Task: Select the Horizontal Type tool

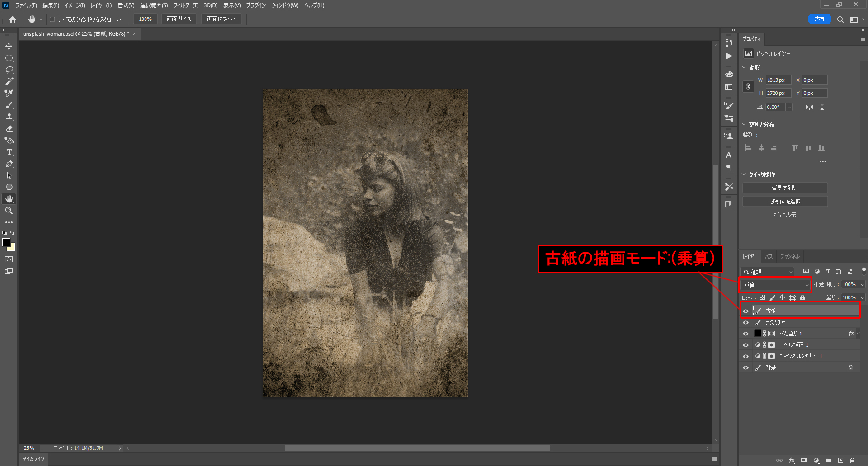Action: 9,152
